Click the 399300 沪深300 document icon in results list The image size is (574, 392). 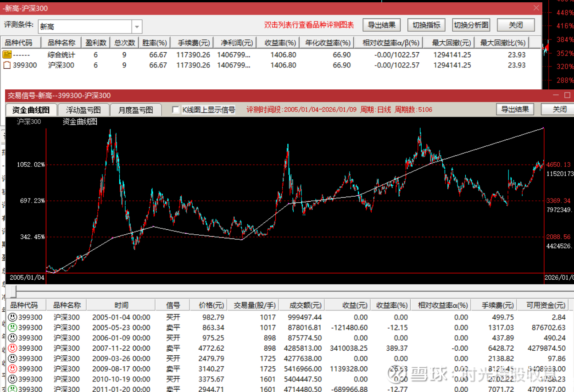(x=7, y=65)
